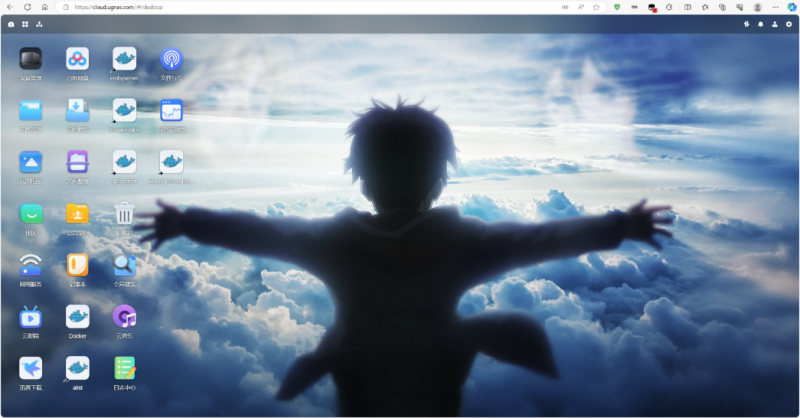The image size is (800, 418).
Task: Open the user account icon in NAS top bar
Action: [x=774, y=24]
